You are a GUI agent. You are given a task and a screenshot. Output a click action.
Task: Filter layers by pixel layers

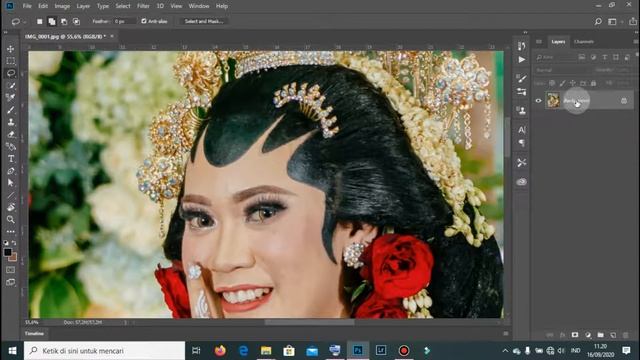[x=582, y=57]
